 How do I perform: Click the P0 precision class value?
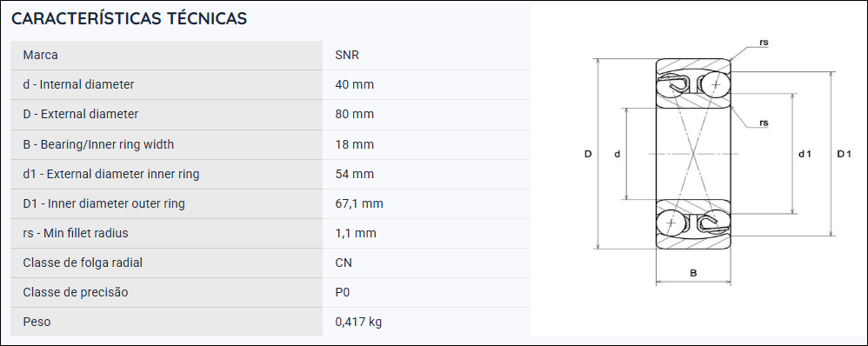[342, 292]
